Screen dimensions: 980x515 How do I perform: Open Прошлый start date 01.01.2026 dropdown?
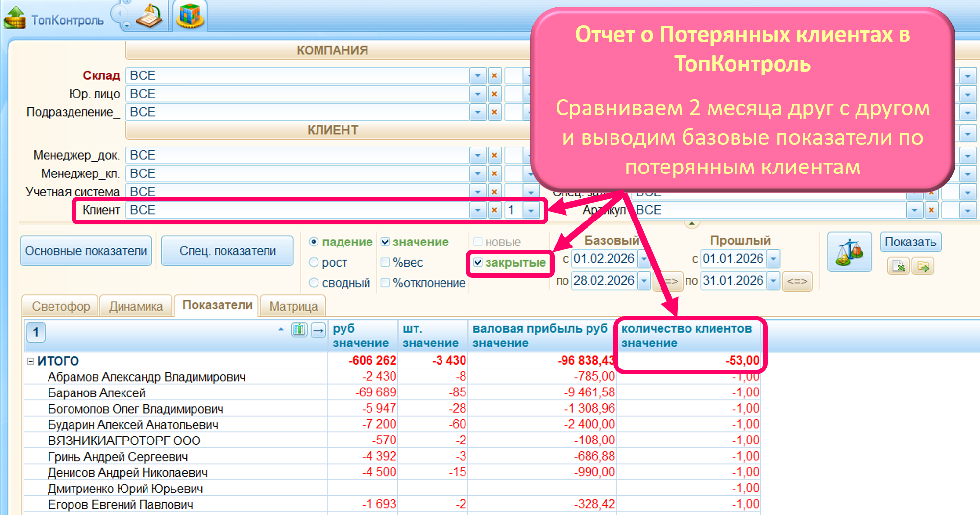773,259
